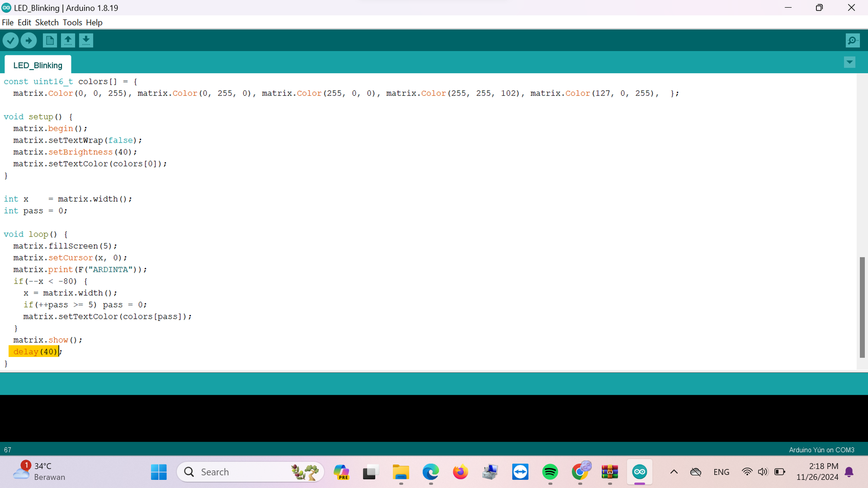Screen dimensions: 868x488
Task: Open the Sketch menu
Action: [x=47, y=22]
